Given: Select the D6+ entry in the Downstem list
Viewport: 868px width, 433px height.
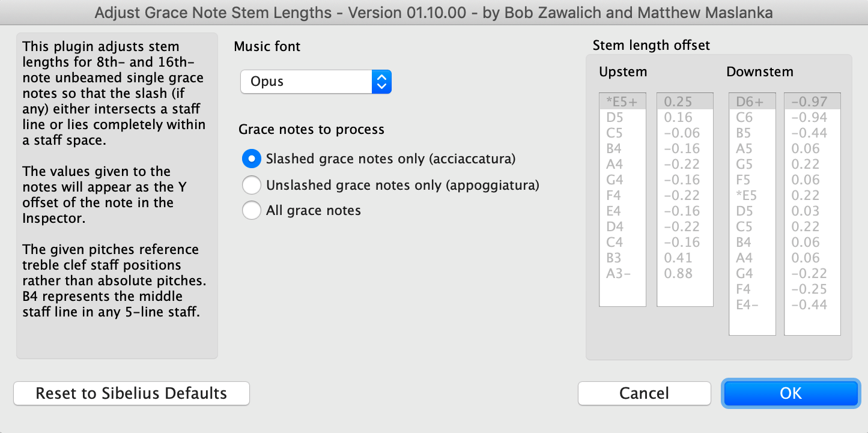Looking at the screenshot, I should point(752,101).
